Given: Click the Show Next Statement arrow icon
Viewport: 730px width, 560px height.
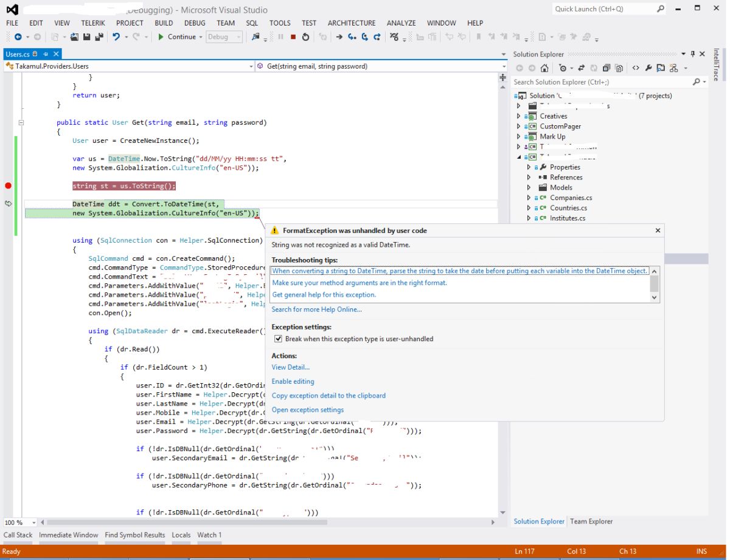Looking at the screenshot, I should pyautogui.click(x=339, y=37).
